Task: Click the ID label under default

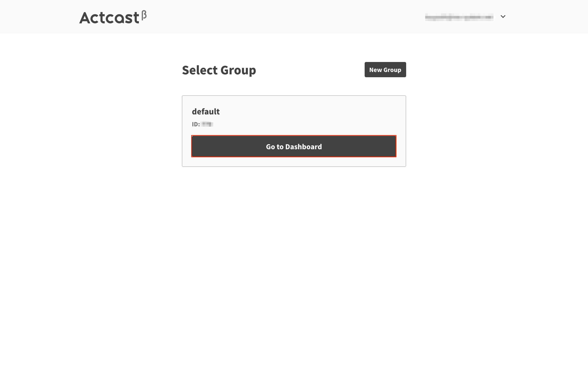Action: (196, 124)
